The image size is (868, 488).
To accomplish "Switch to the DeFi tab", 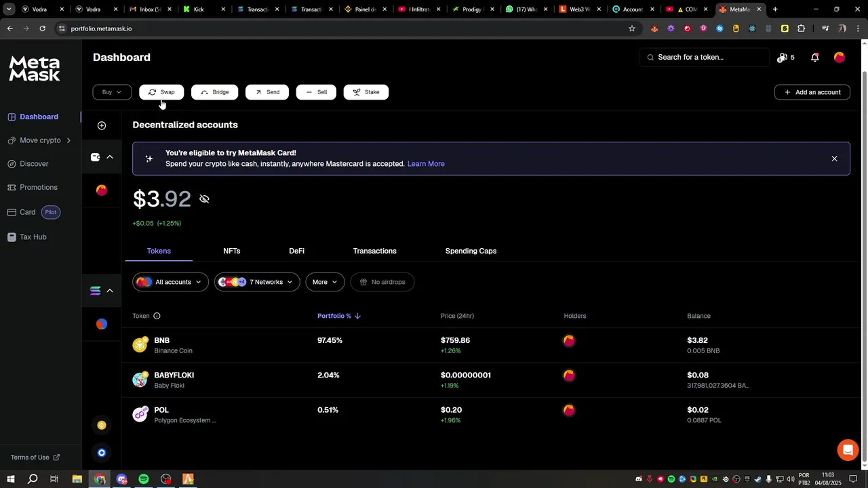I will click(x=297, y=251).
